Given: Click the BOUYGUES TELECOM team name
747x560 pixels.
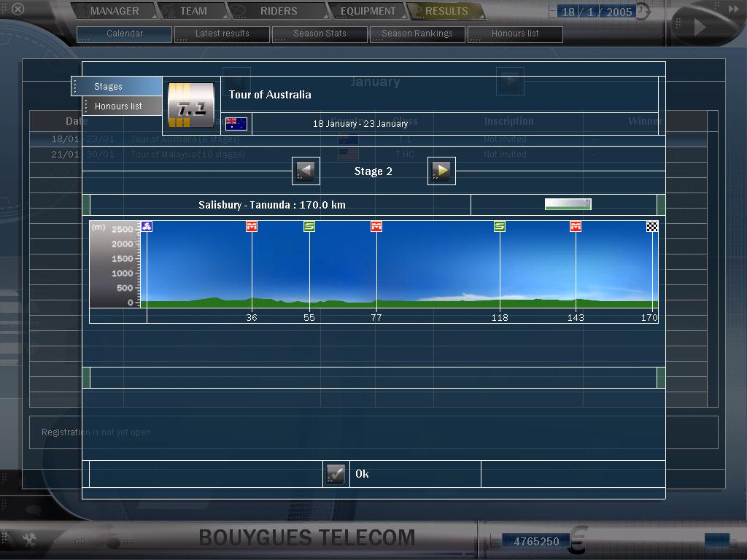Looking at the screenshot, I should point(307,537).
